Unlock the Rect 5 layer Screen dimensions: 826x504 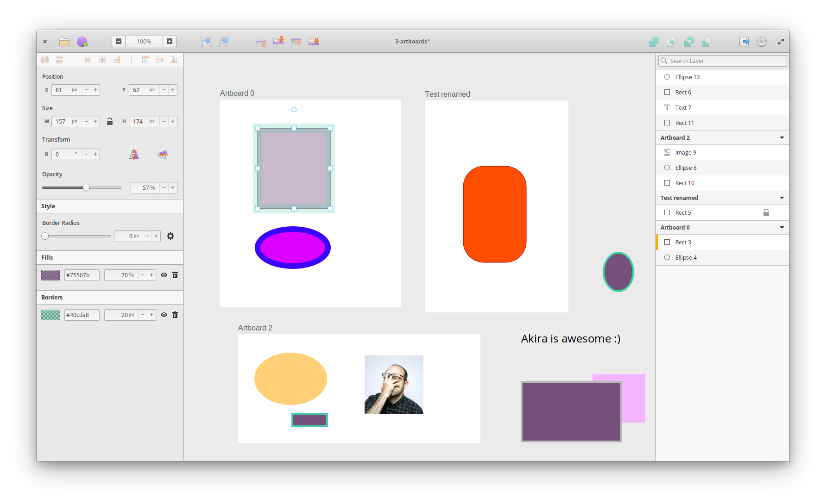pos(766,212)
